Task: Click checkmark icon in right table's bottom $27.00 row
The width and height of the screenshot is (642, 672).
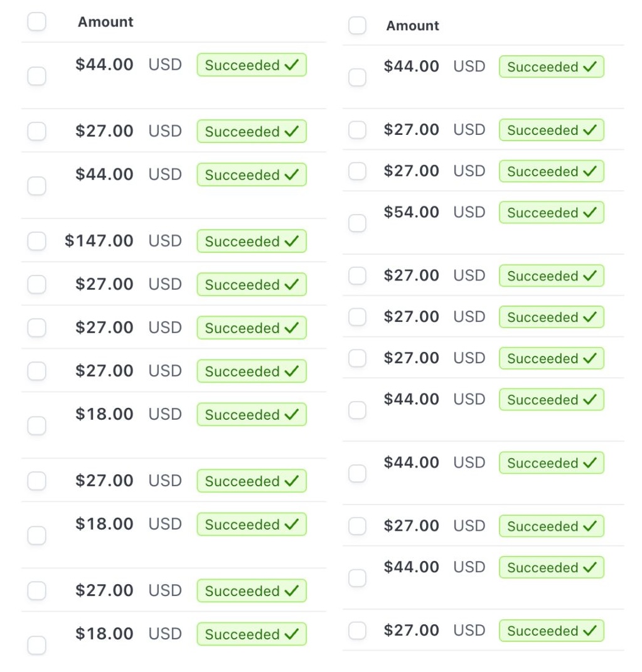Action: [x=589, y=631]
